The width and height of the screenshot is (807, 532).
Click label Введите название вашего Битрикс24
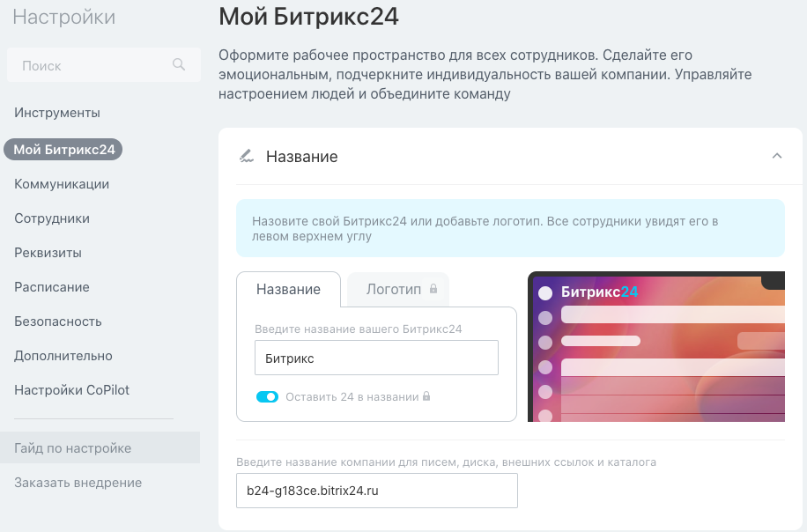click(x=359, y=329)
